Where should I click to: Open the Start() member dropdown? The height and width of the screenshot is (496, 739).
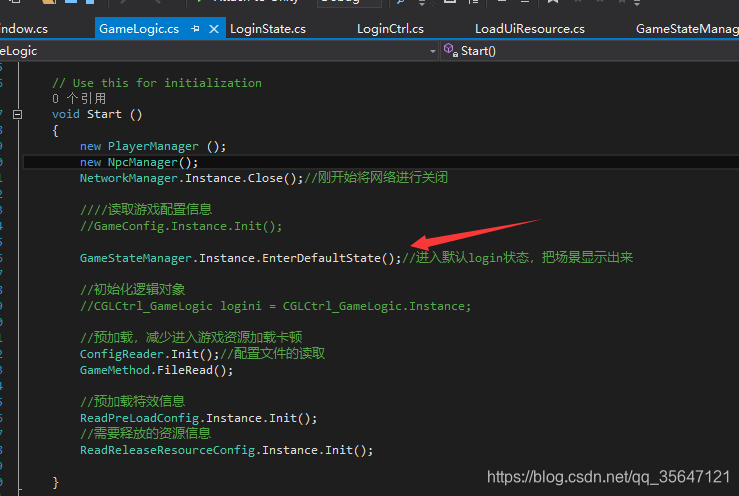click(590, 51)
